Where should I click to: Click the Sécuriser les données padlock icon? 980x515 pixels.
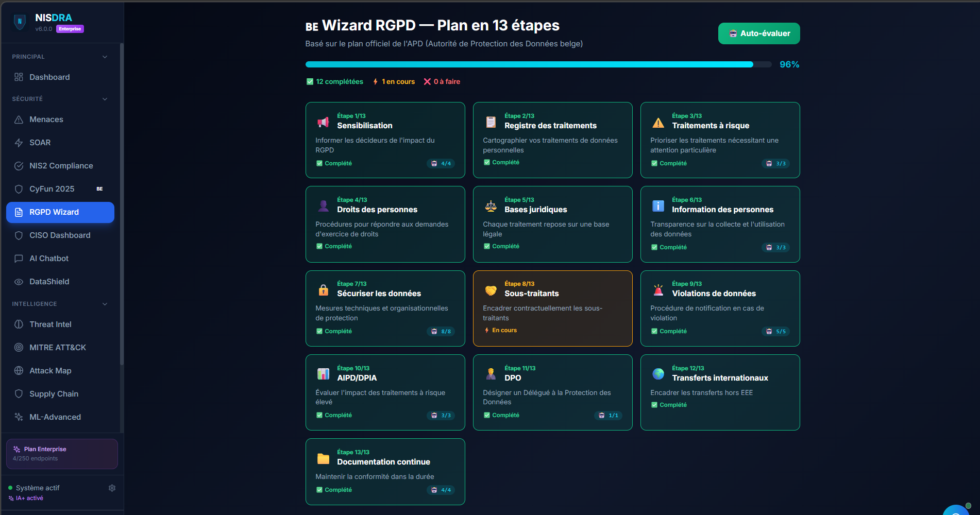click(323, 290)
